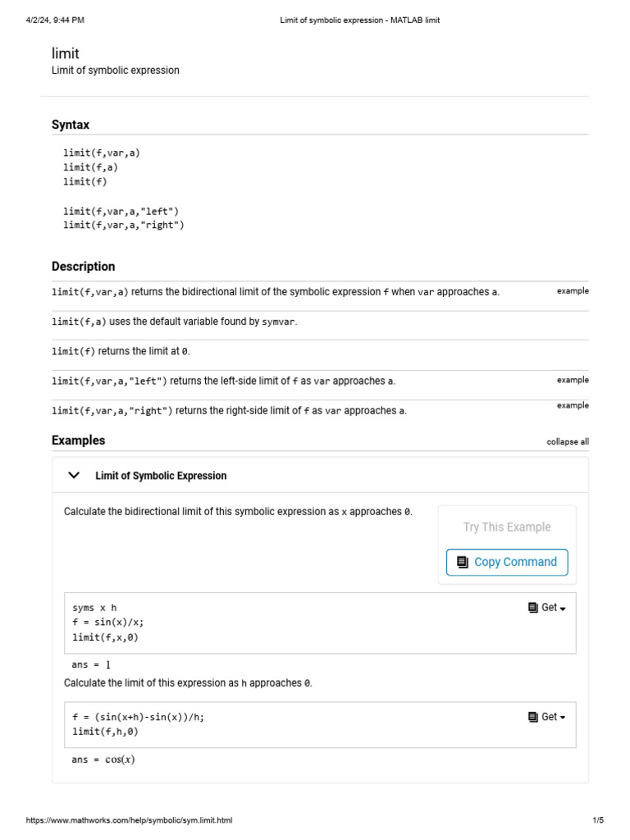Click collapse all link in Examples
Screen dimensions: 630x840
[x=568, y=441]
